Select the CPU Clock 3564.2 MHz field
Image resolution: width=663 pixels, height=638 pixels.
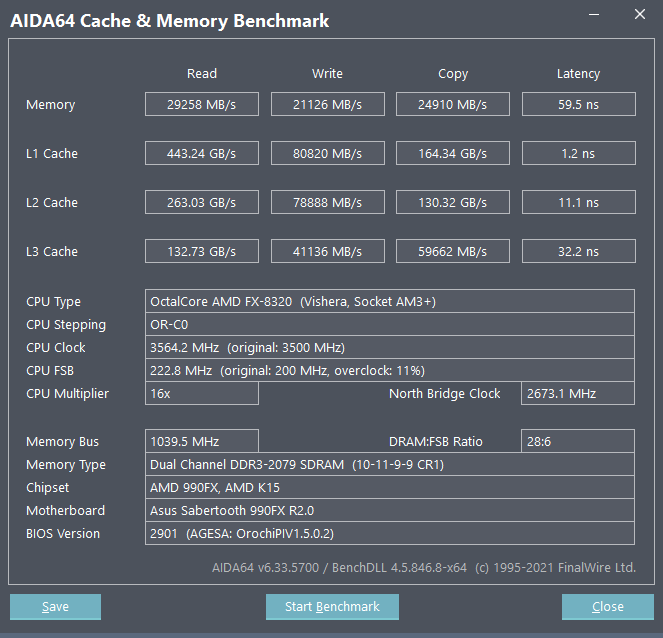(x=389, y=347)
